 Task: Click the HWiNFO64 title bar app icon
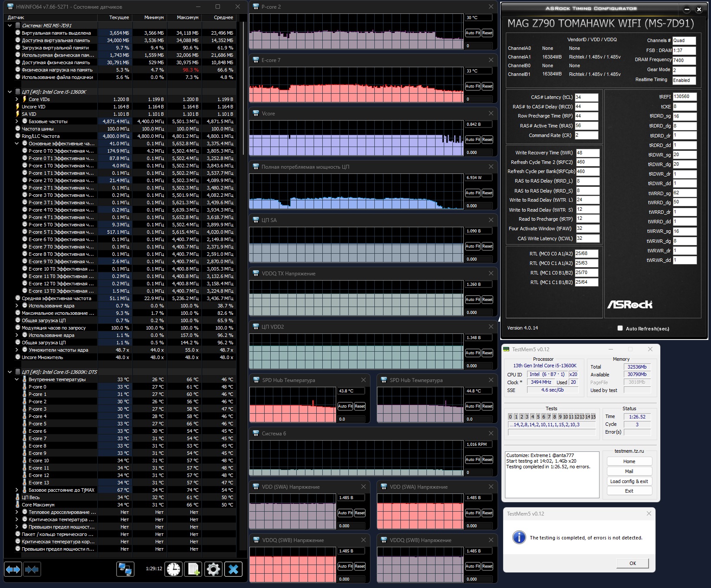coord(10,7)
